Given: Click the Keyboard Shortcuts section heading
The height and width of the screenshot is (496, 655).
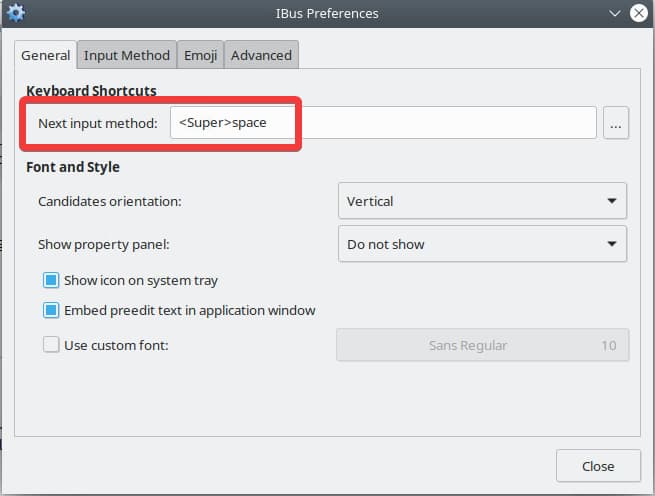Looking at the screenshot, I should (91, 91).
